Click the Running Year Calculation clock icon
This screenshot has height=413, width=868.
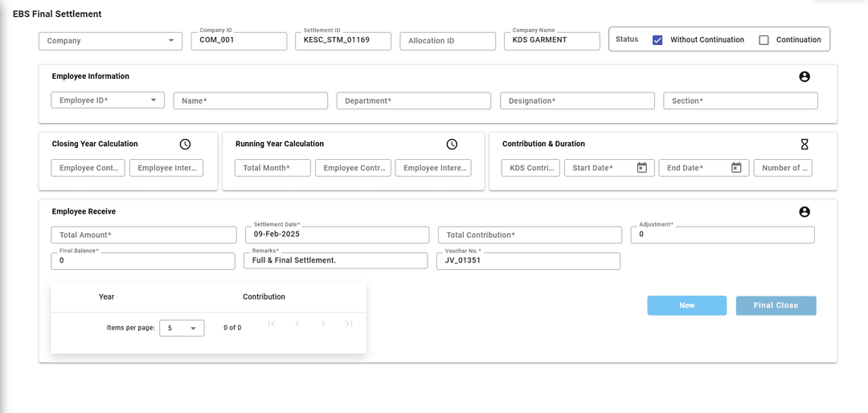452,145
